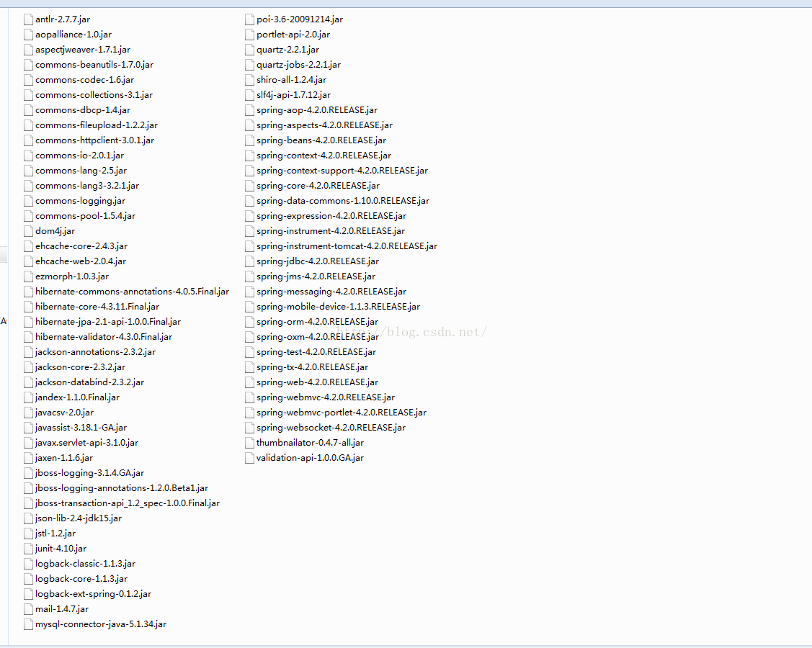812x648 pixels.
Task: Select the icon next to aspectjweaver-1.7.1.jar
Action: (29, 50)
